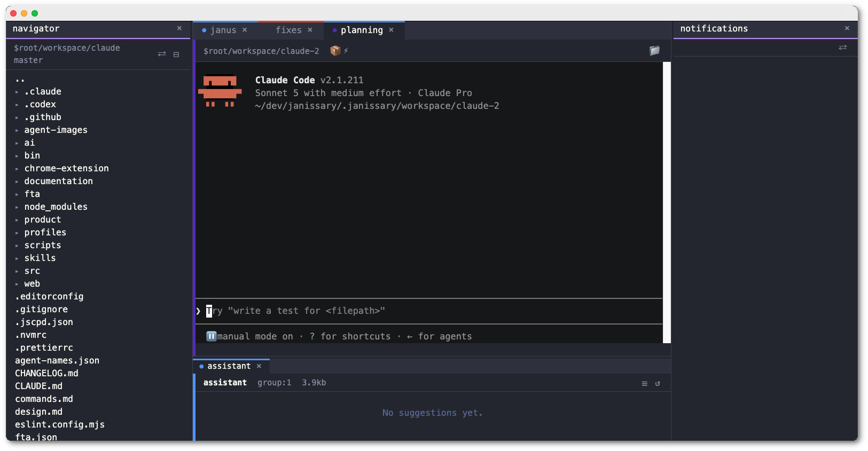Click the notifications swap arrows icon

point(842,48)
